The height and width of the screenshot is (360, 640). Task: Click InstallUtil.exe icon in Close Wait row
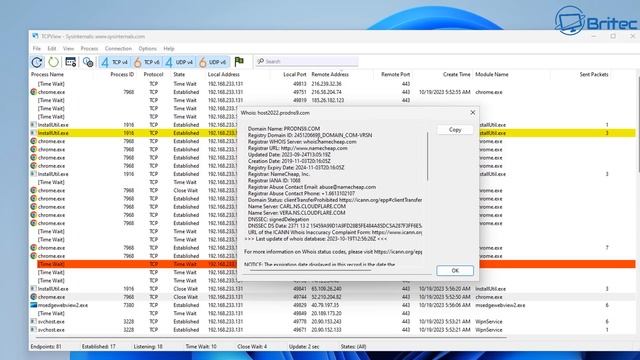(34, 289)
